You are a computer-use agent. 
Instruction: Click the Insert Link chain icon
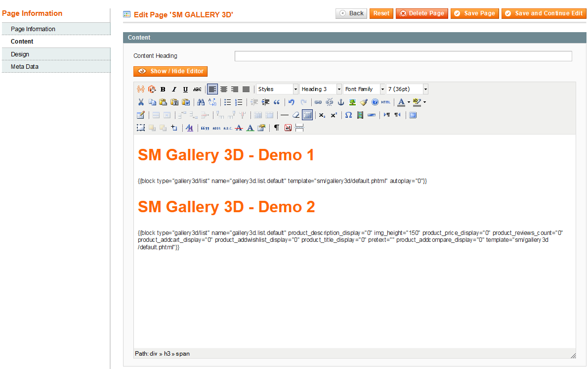tap(318, 102)
